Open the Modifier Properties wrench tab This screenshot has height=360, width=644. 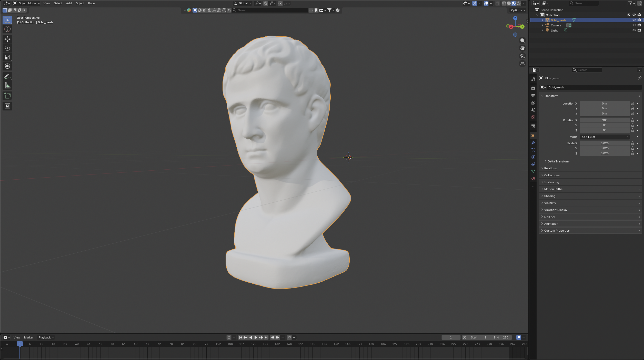pos(533,143)
